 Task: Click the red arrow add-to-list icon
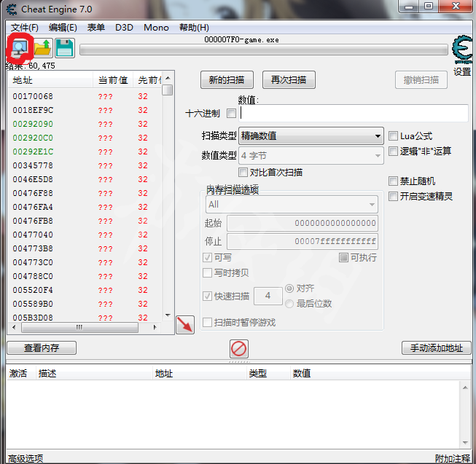(x=185, y=325)
